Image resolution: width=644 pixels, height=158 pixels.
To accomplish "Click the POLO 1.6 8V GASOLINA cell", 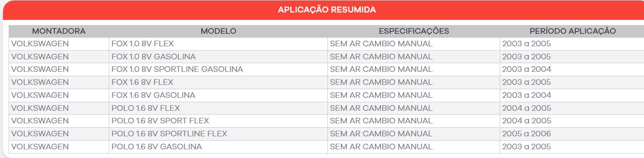I will click(x=218, y=147).
